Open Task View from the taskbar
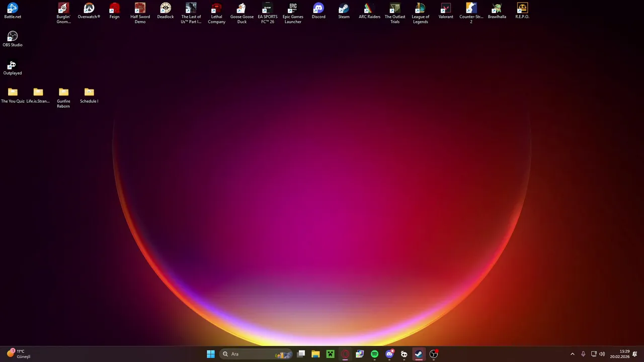Image resolution: width=644 pixels, height=362 pixels. (301, 354)
